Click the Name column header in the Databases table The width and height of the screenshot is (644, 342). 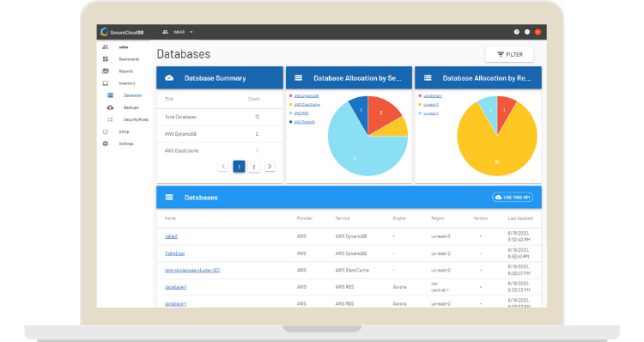[x=170, y=218]
